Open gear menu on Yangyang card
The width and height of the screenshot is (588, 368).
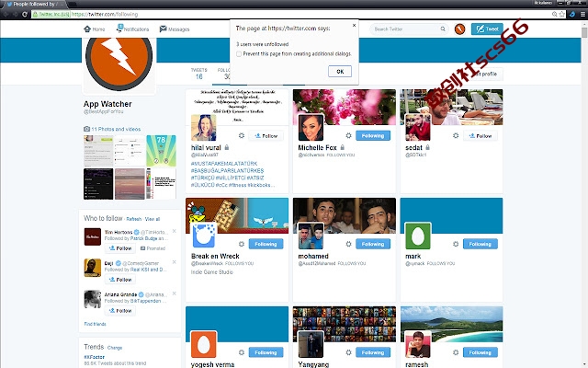348,352
